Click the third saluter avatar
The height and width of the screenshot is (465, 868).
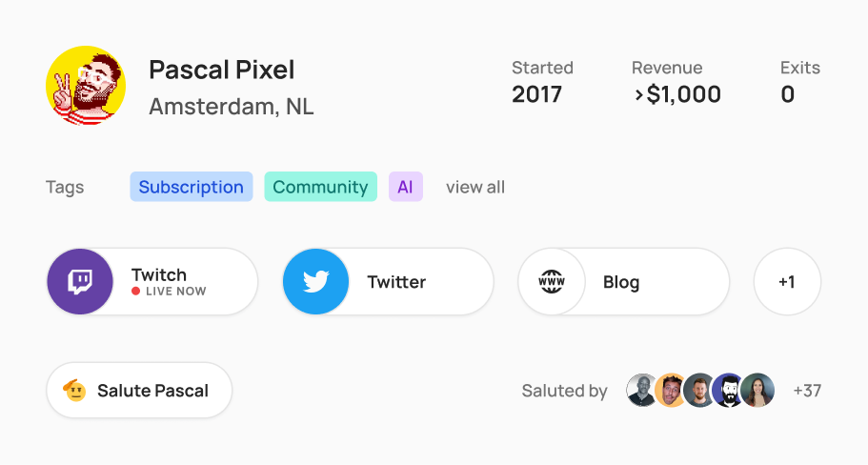[x=698, y=391]
